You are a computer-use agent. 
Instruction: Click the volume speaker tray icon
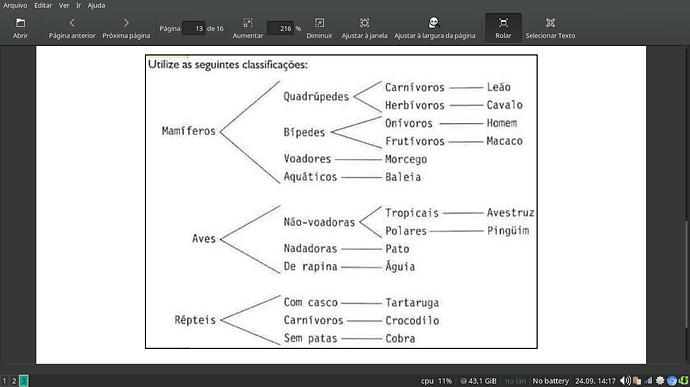click(x=624, y=381)
